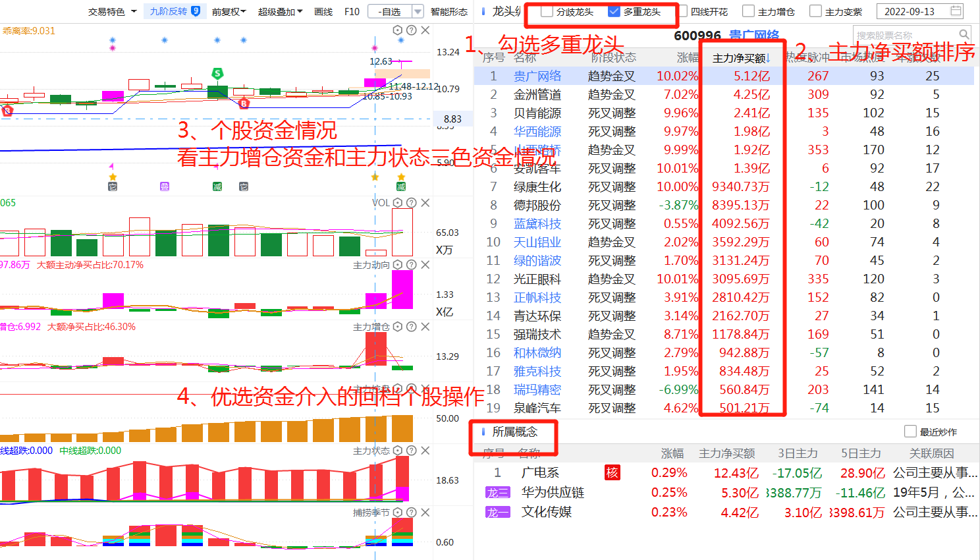This screenshot has width=980, height=560.
Task: Tick the 主力增仓 filter checkbox
Action: coord(748,11)
